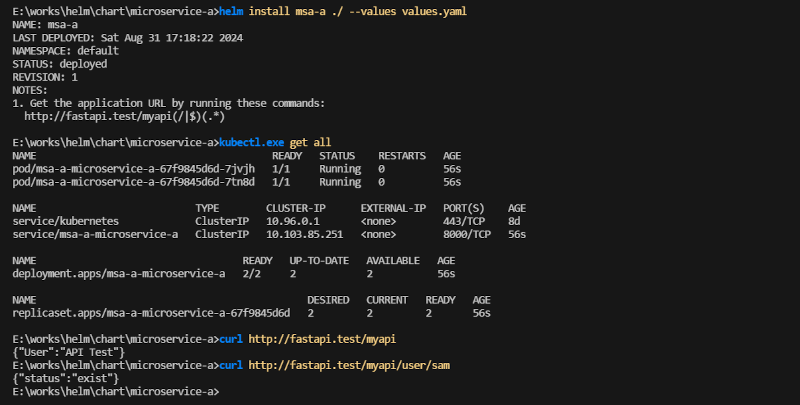800x405 pixels.
Task: Click 'replicaset.apps/msa-a-microservice-a-67f9845d6d' name
Action: click(151, 313)
